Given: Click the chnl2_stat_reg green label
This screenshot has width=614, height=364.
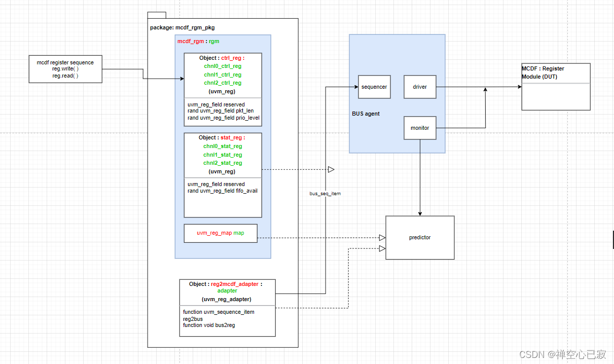Looking at the screenshot, I should click(223, 163).
